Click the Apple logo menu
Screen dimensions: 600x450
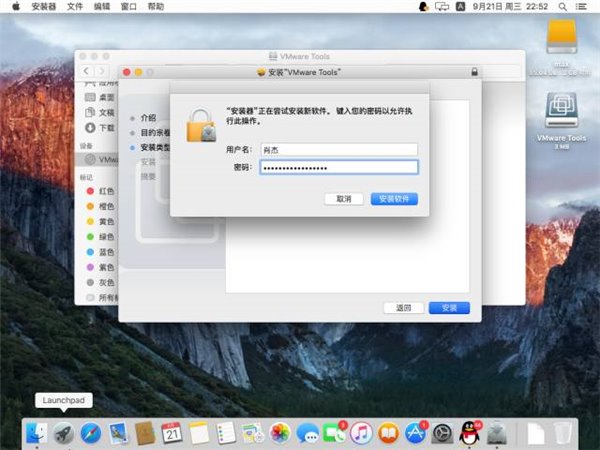(13, 6)
